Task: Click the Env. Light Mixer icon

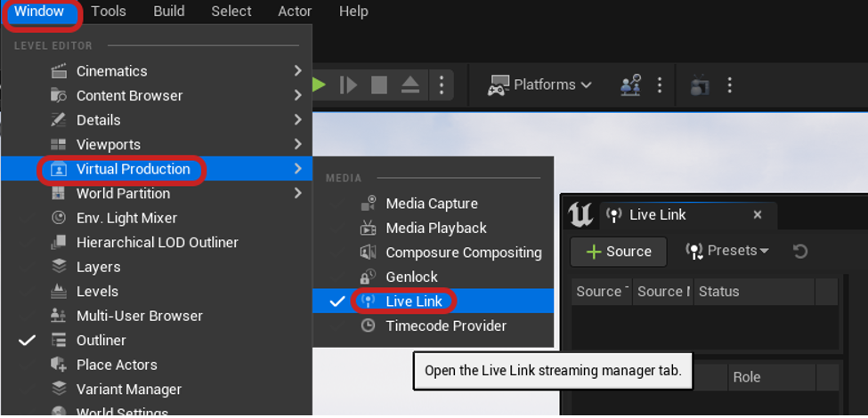Action: point(59,218)
